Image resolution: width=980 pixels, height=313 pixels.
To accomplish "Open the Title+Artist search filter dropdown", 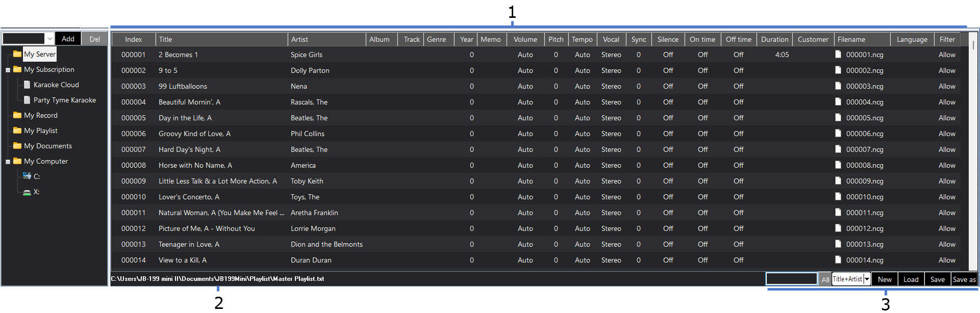I will (867, 279).
